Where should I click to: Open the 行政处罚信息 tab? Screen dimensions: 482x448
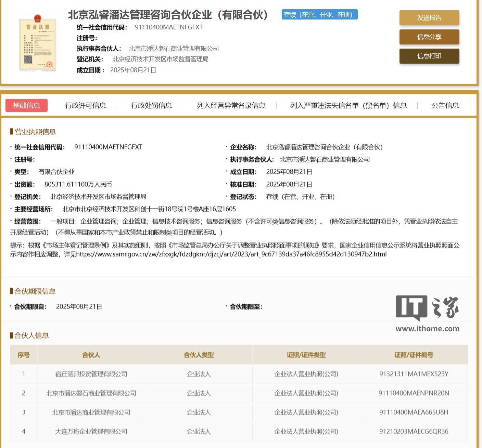[152, 106]
